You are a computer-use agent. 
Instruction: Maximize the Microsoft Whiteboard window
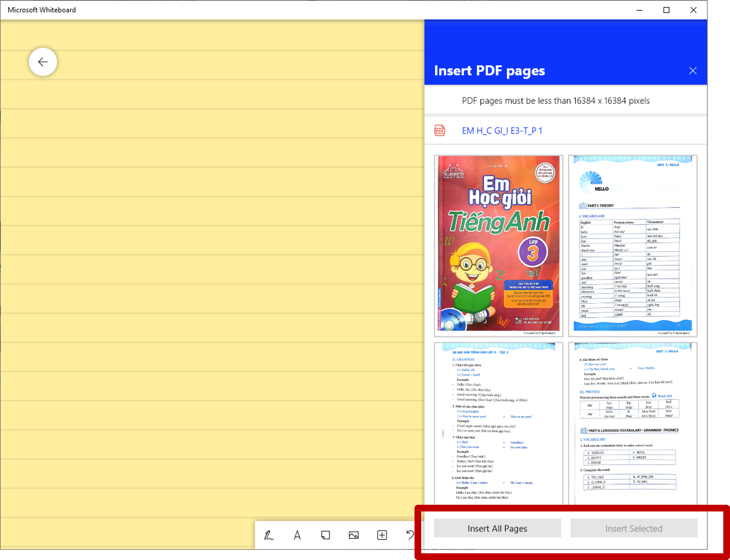(666, 10)
